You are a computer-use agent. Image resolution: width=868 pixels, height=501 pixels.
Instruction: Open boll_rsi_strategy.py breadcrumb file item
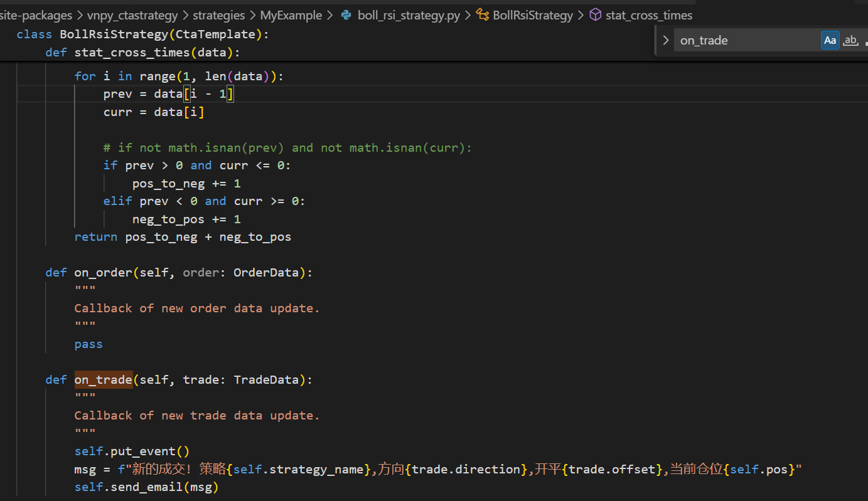pyautogui.click(x=400, y=15)
